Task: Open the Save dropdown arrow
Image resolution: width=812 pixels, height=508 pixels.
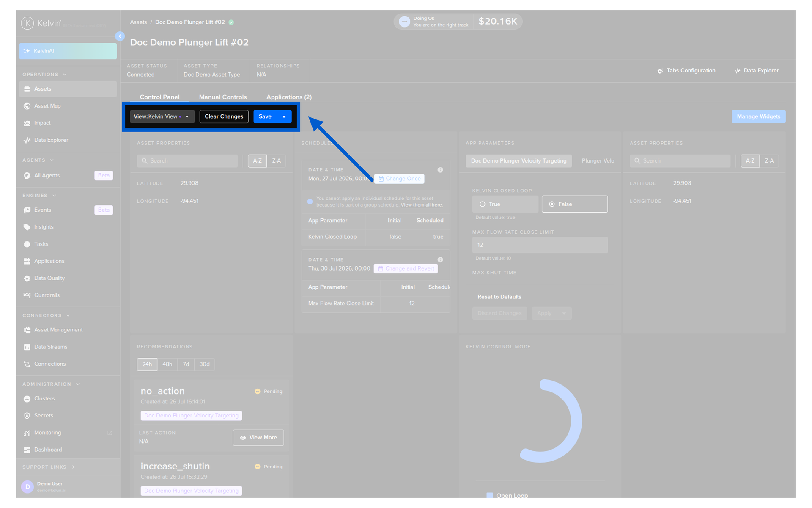Action: [284, 116]
